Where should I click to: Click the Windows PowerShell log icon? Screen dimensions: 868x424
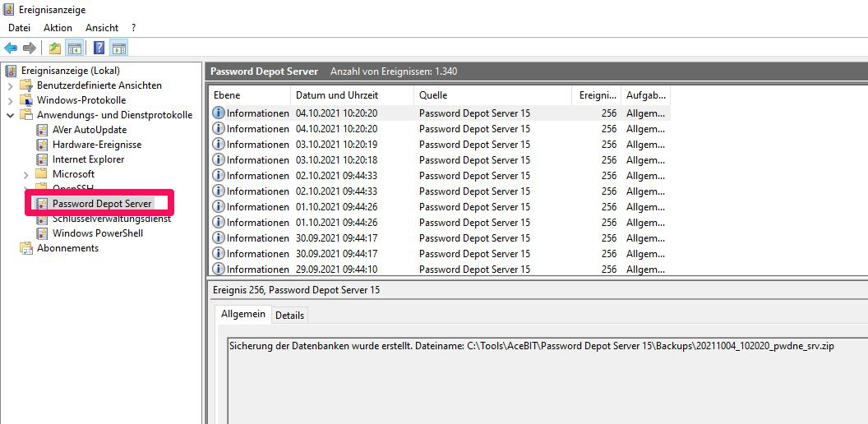[x=42, y=233]
